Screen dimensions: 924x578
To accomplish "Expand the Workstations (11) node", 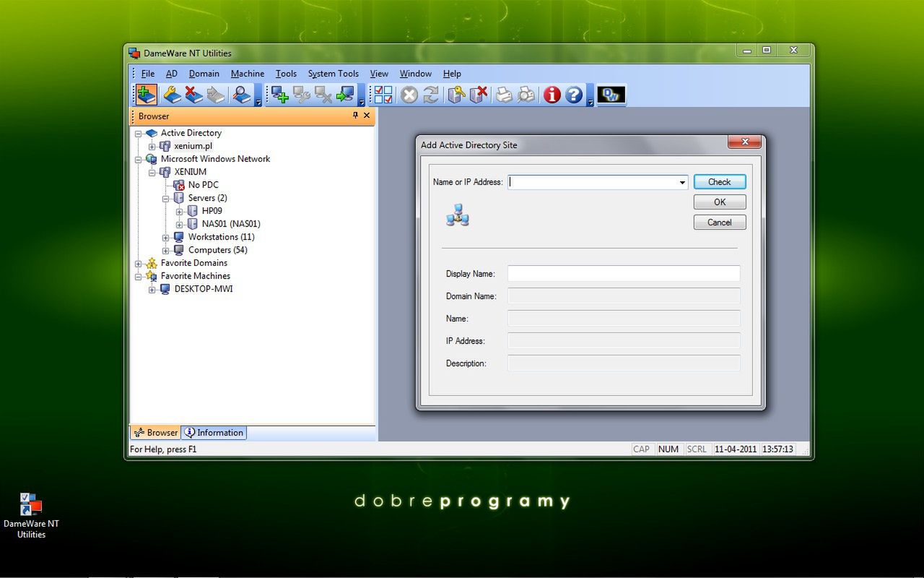I will (166, 237).
